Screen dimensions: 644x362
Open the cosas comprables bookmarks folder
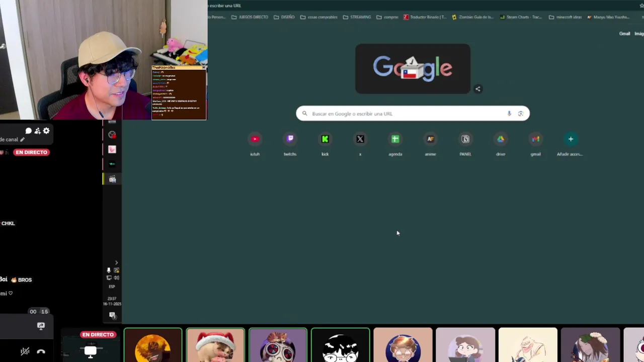[318, 17]
